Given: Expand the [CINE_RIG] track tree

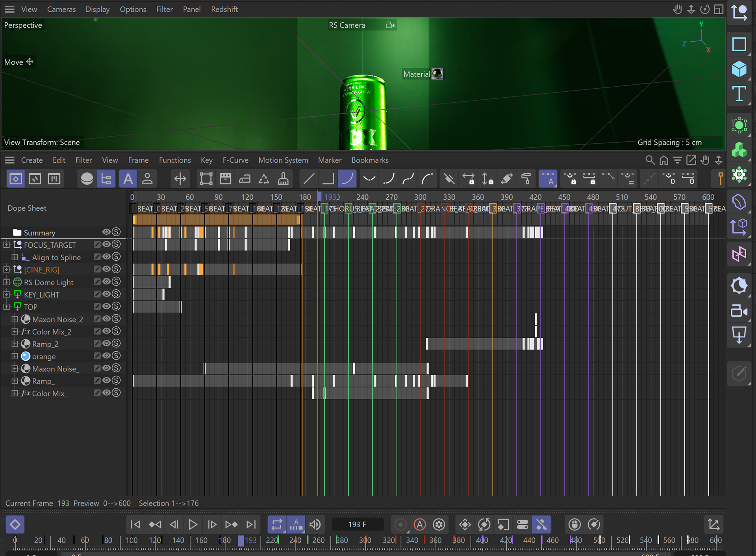Looking at the screenshot, I should coord(6,269).
